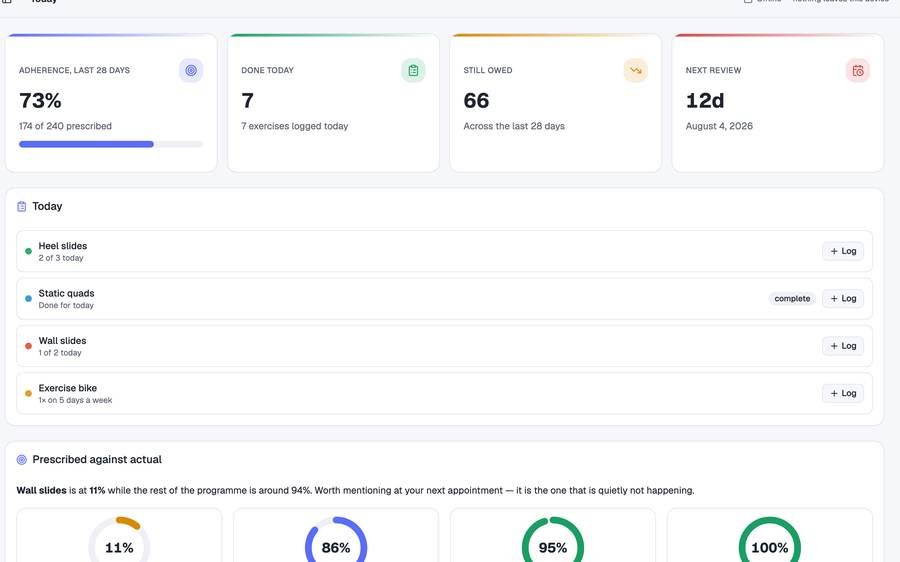This screenshot has width=900, height=562.
Task: Click the orange trending-down icon on Still Owed
Action: tap(635, 71)
